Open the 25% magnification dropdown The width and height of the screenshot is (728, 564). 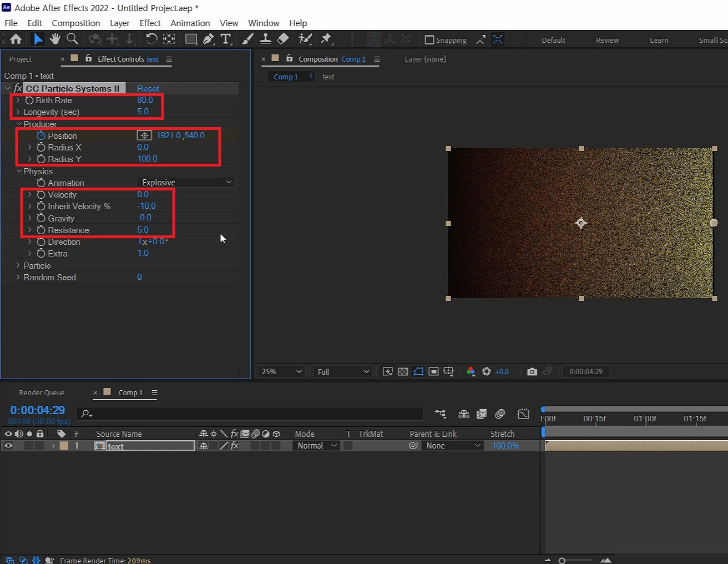281,371
